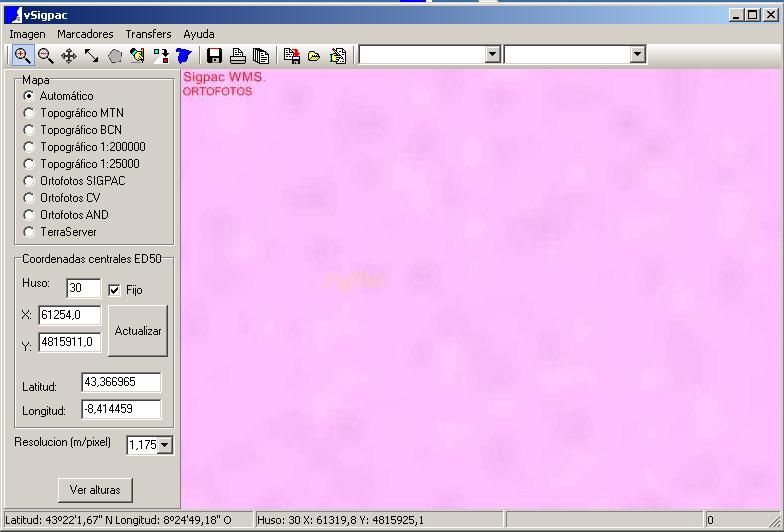This screenshot has height=532, width=784.
Task: Choose the measure distance arrow tool
Action: (x=91, y=56)
